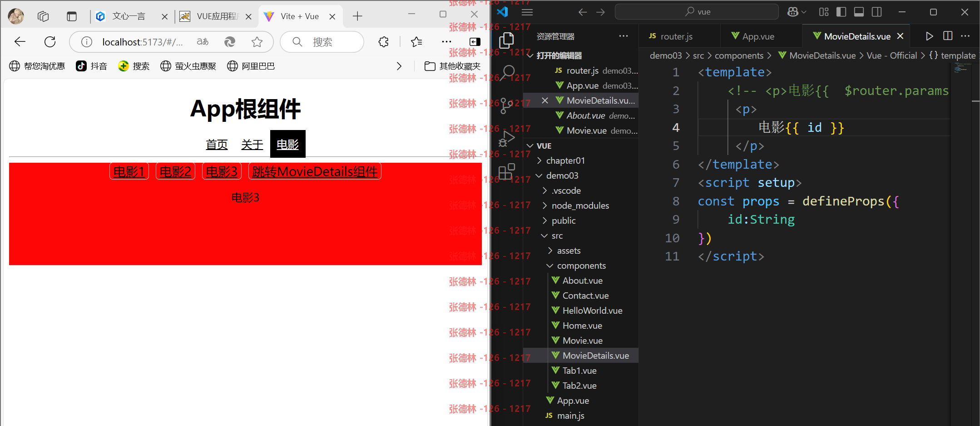This screenshot has width=980, height=426.
Task: Open 抖音 bookmark in favorites bar
Action: coord(92,66)
